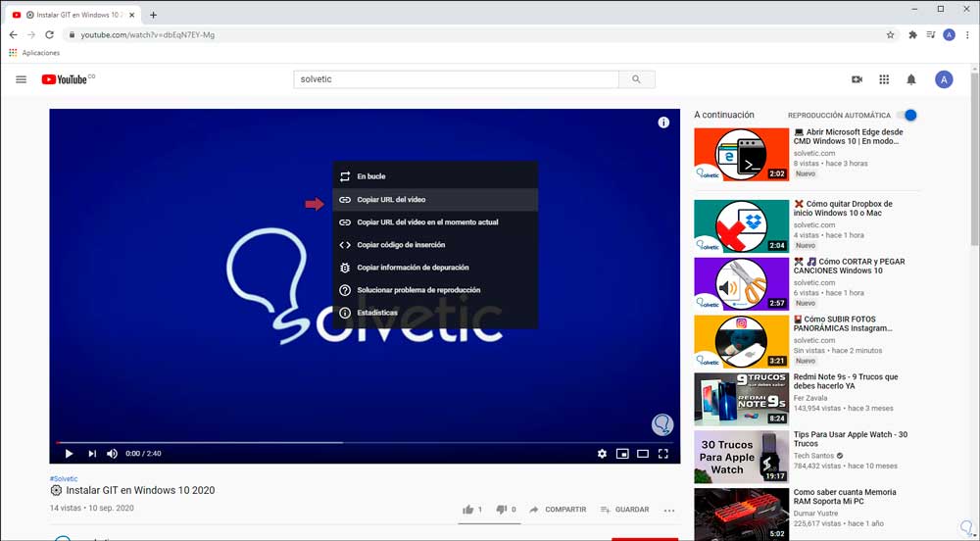980x541 pixels.
Task: Mute the video volume speaker
Action: 112,454
